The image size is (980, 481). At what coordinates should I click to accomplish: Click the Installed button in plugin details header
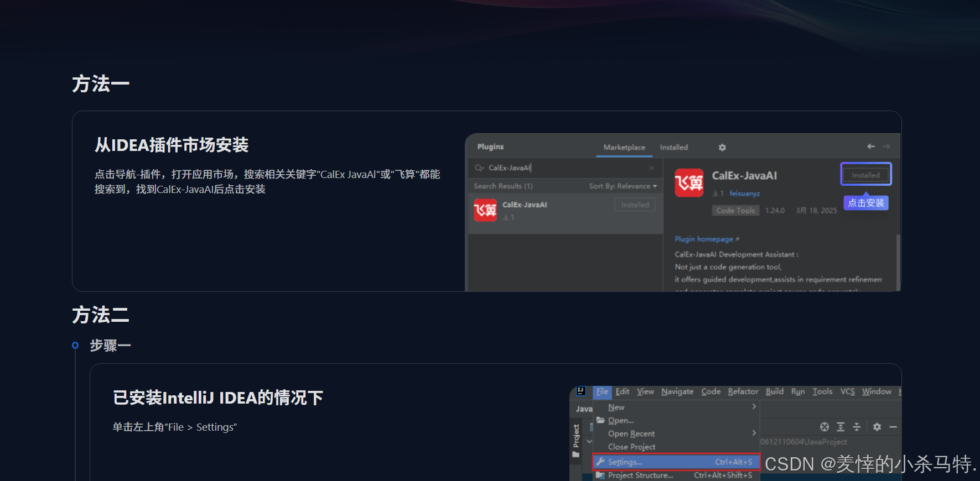pos(866,175)
